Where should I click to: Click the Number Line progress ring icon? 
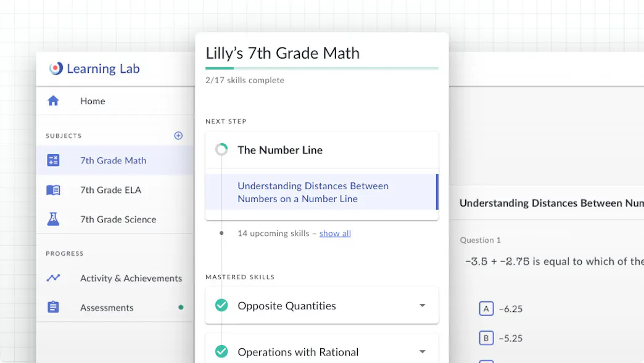[221, 150]
